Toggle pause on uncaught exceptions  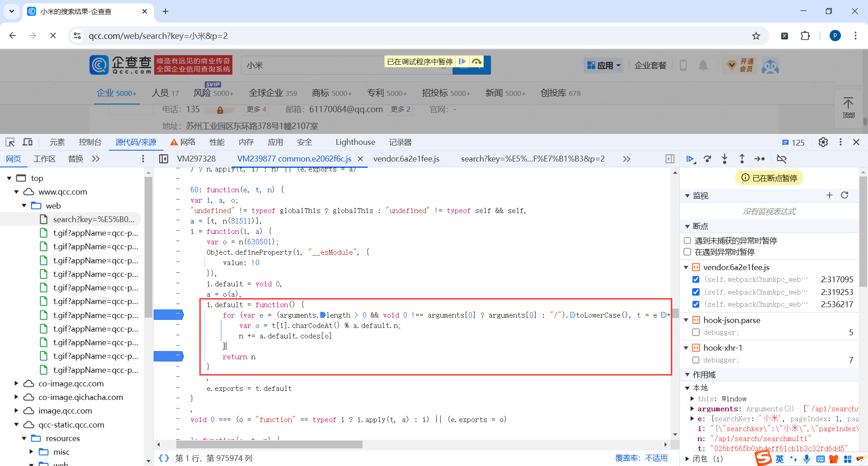(x=688, y=241)
